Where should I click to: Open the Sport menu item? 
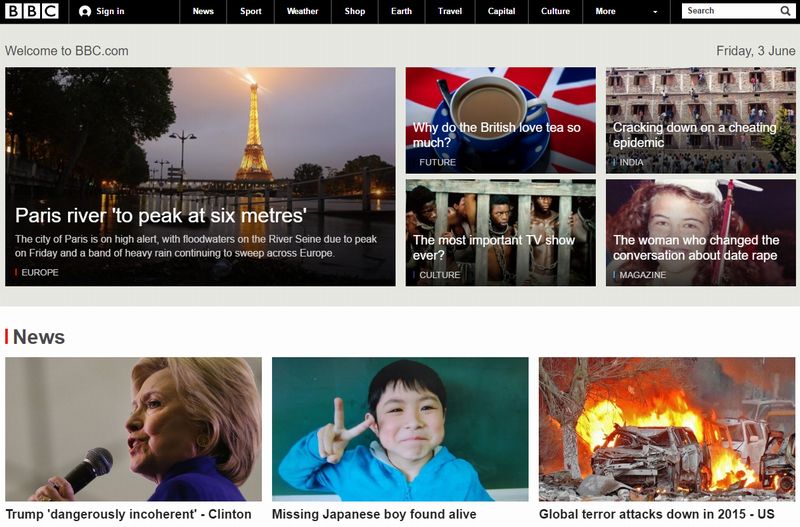[x=251, y=11]
